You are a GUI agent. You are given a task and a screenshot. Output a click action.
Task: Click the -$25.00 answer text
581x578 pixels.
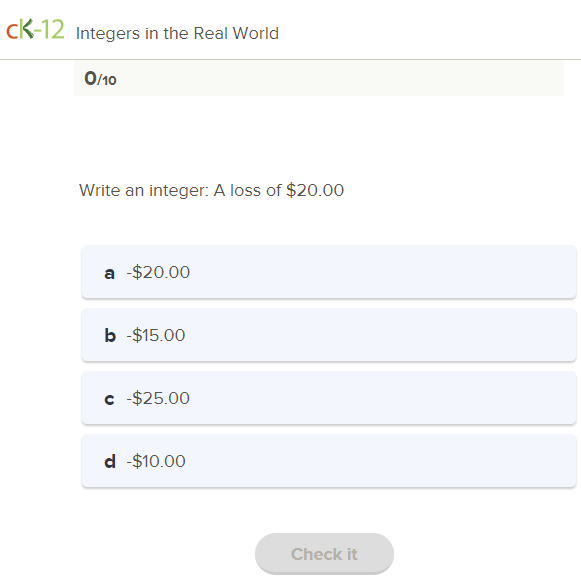click(158, 398)
